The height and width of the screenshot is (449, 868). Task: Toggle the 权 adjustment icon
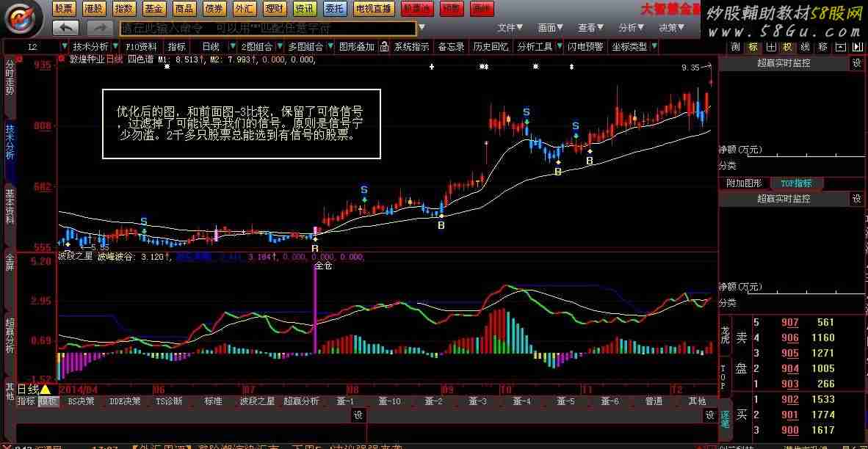pos(787,47)
